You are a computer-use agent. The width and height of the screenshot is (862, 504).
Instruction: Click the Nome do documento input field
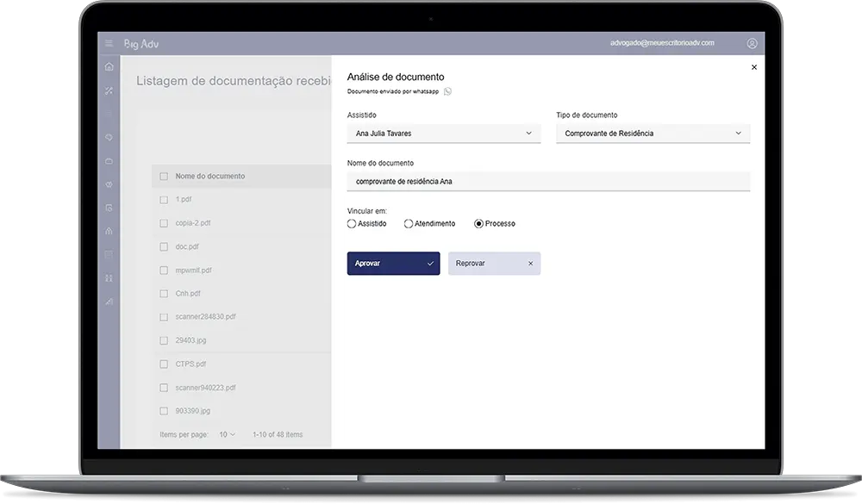548,182
